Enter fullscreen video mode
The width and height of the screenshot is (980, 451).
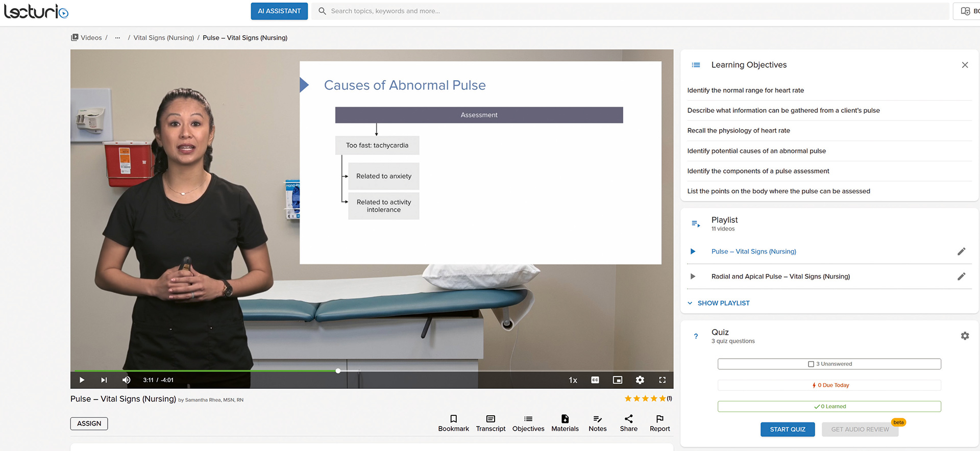click(663, 380)
